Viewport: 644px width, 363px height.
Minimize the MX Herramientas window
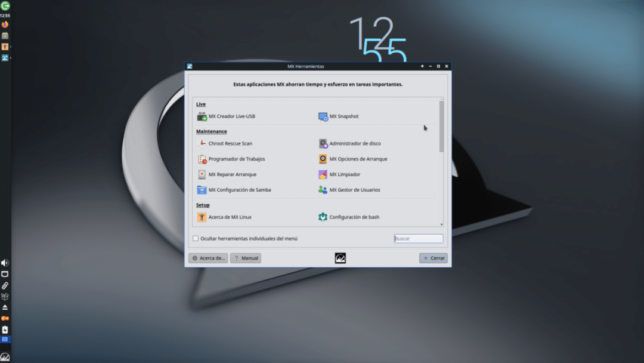click(431, 66)
